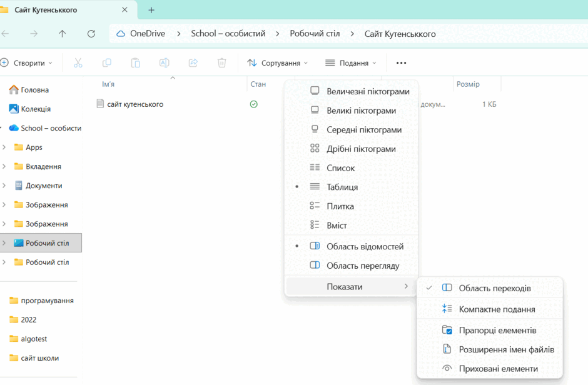Switch to Список view
Screen dimensions: 588x385
tap(352, 167)
